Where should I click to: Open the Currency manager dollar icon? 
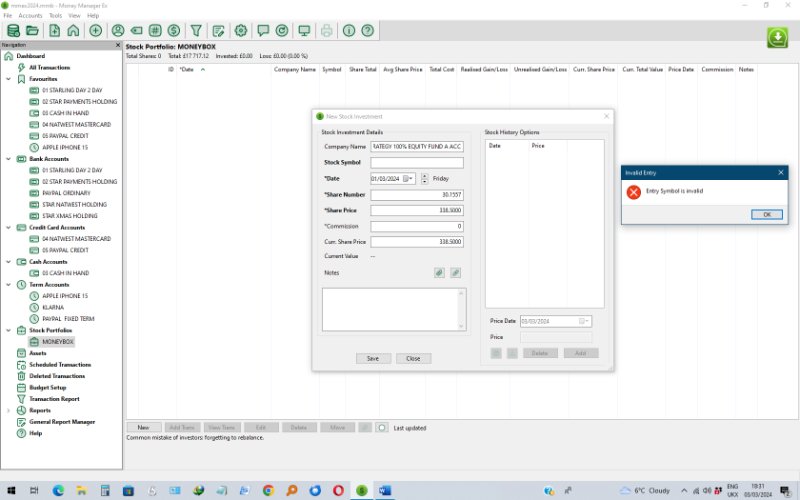[174, 31]
